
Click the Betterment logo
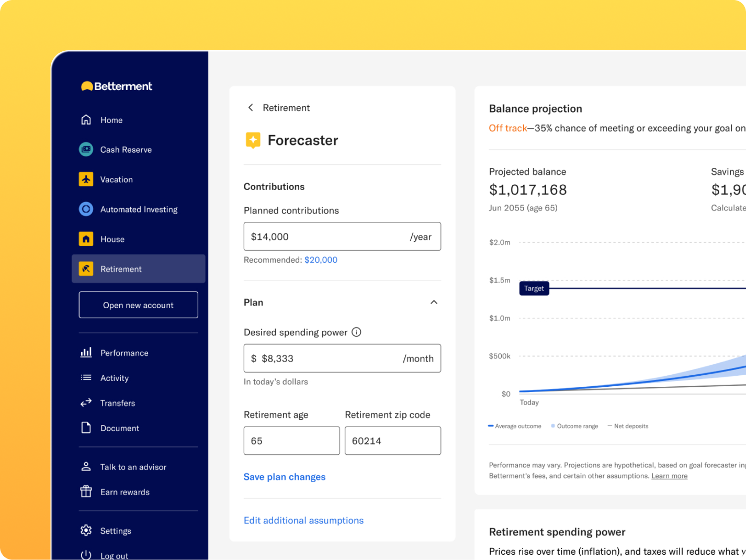116,86
